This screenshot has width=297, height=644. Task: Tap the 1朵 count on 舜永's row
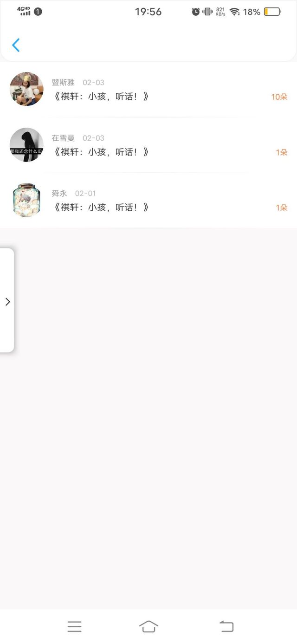click(282, 208)
